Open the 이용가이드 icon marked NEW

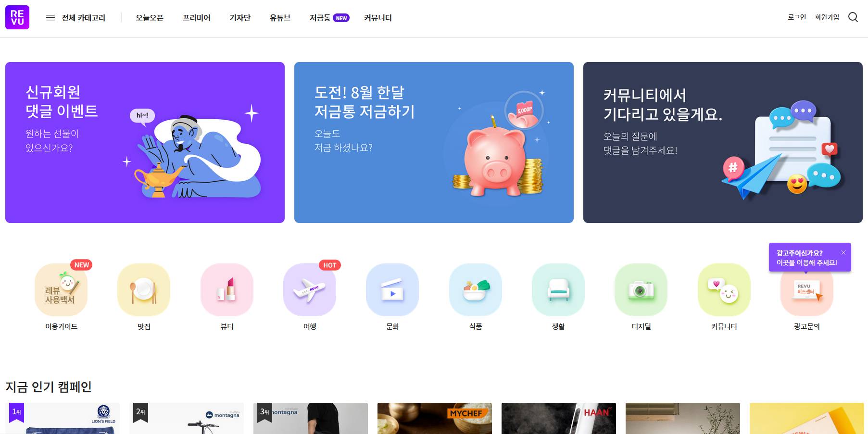tap(61, 290)
